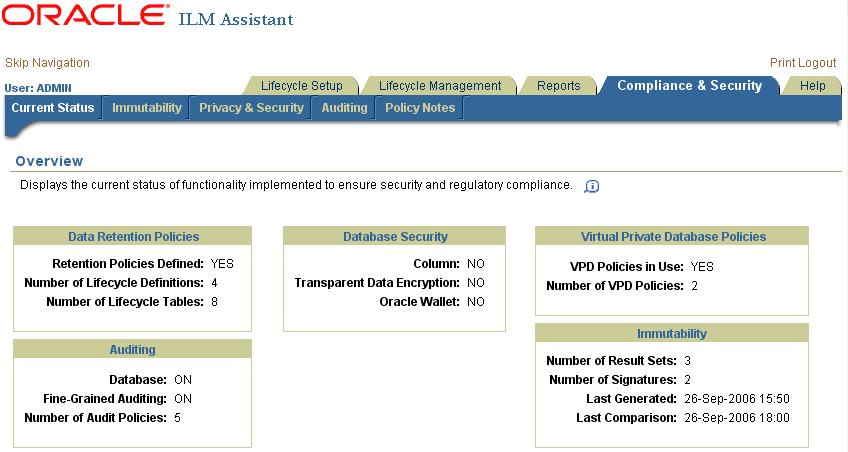The image size is (848, 452).
Task: Open the Data Retention Policies header link
Action: point(133,237)
